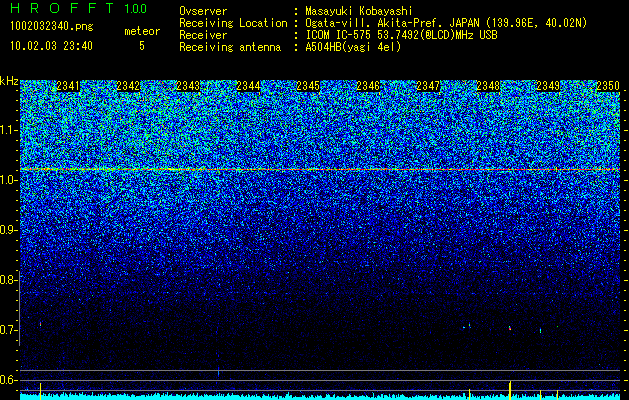Click the 2348 time marker
The image size is (629, 400).
point(488,86)
